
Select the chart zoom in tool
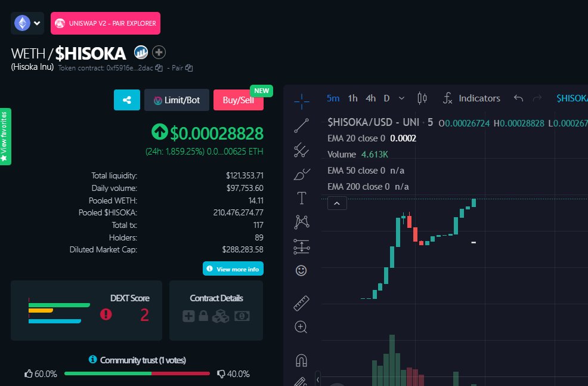(x=301, y=327)
